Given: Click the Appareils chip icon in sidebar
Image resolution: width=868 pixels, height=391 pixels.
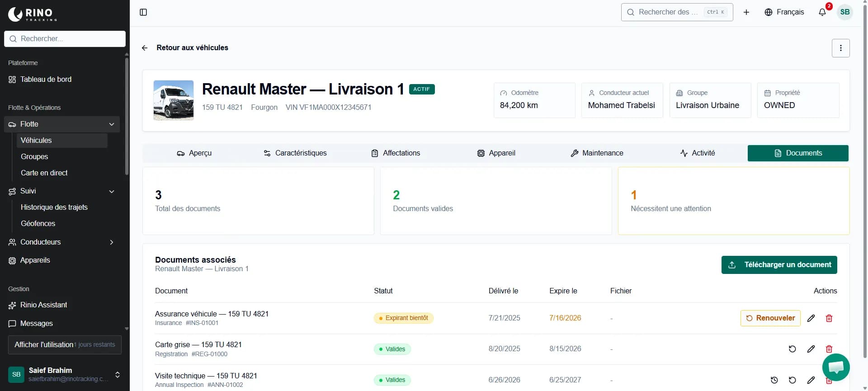Looking at the screenshot, I should click(x=12, y=260).
